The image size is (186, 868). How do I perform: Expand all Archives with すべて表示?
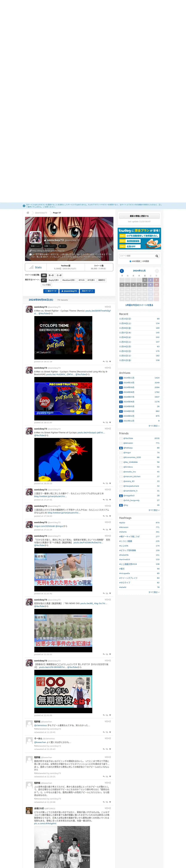tap(154, 426)
